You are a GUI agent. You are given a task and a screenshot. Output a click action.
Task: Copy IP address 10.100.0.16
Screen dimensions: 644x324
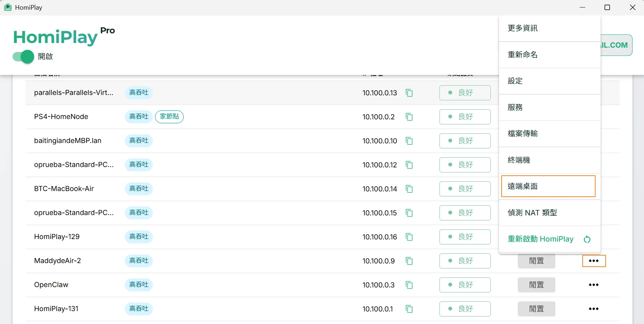click(409, 237)
